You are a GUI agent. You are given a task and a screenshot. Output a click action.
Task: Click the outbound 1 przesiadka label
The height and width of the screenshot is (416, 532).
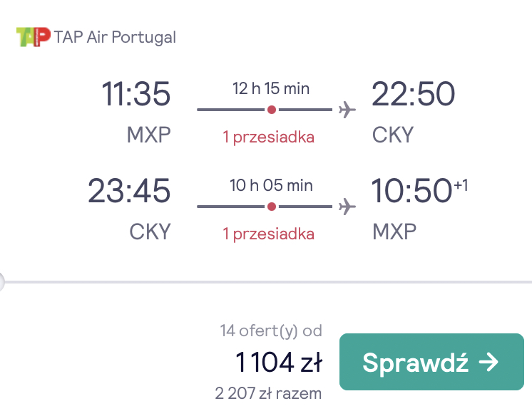click(268, 137)
